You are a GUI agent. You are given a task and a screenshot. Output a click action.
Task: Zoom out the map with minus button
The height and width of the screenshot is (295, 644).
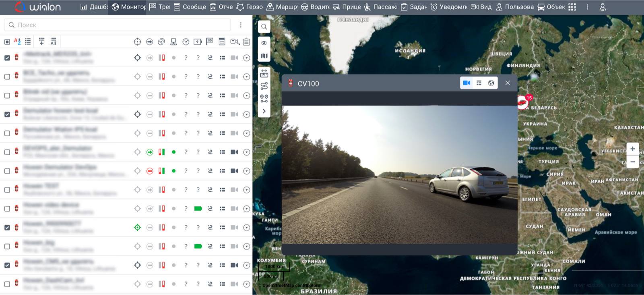[633, 162]
